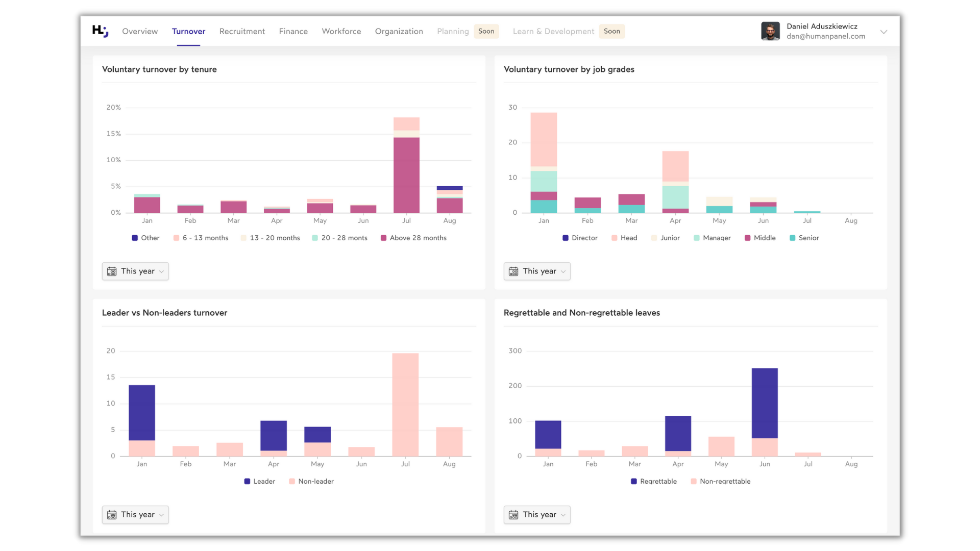Screen dimensions: 980x551
Task: Select the calendar icon under Leader vs Non-leaders
Action: click(112, 514)
